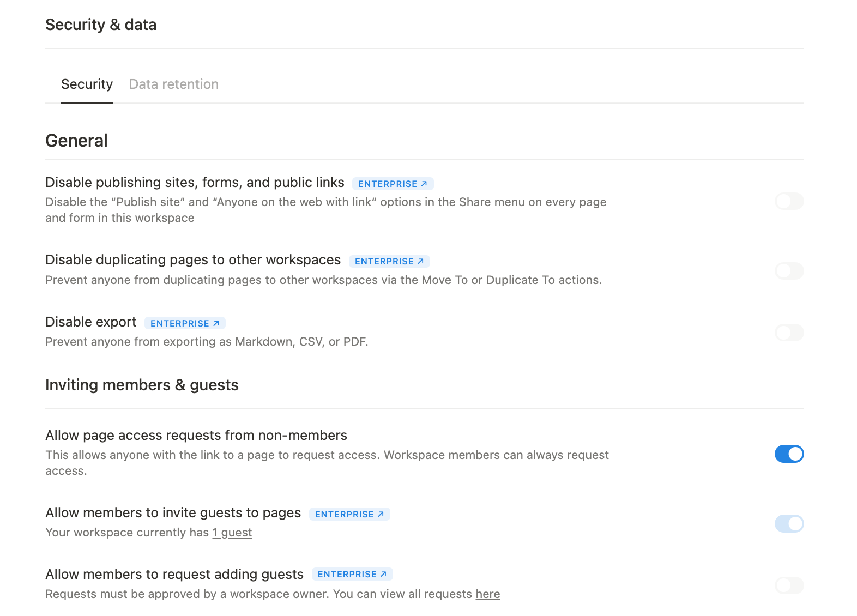Screen dimensions: 857x616
Task: Switch to the Data retention tab
Action: pyautogui.click(x=173, y=84)
